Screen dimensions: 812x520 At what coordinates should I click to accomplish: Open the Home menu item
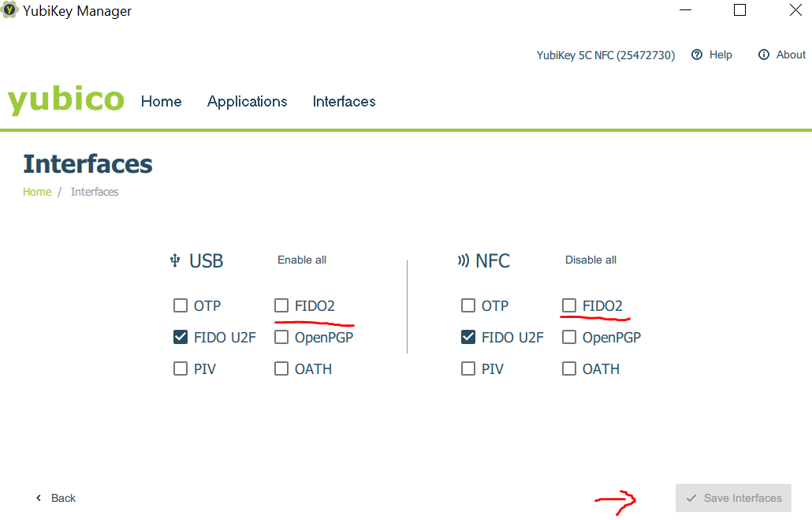click(161, 101)
